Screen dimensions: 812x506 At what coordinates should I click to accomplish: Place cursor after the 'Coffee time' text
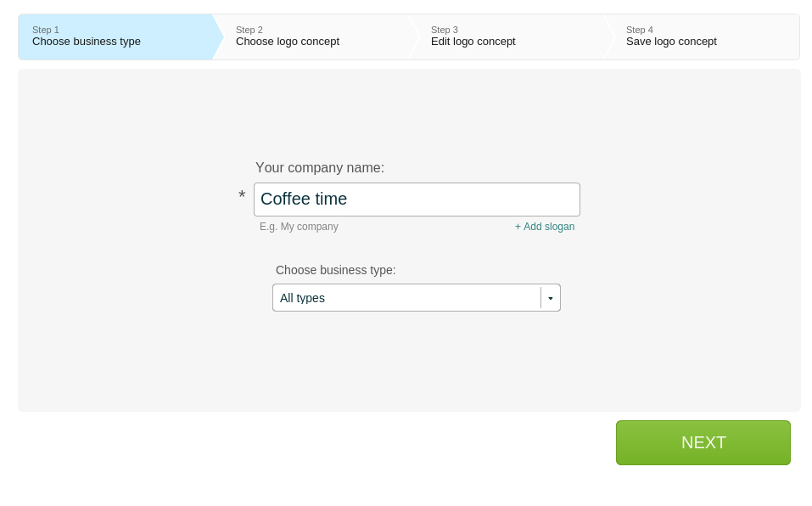pos(349,200)
